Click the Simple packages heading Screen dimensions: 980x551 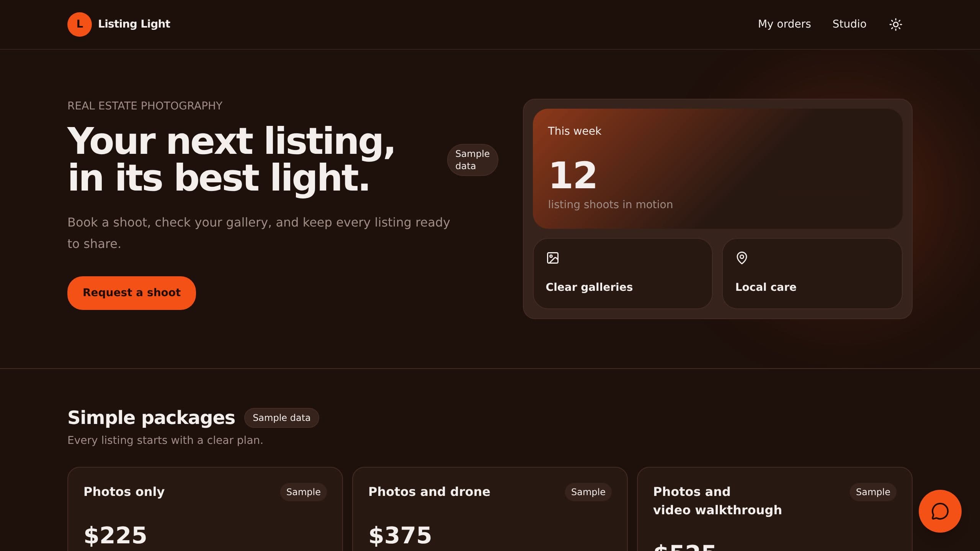[151, 417]
